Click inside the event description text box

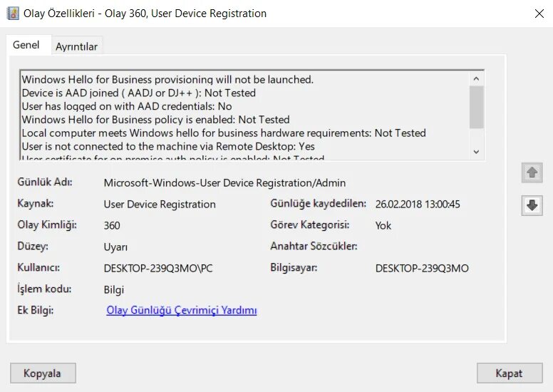(242, 114)
